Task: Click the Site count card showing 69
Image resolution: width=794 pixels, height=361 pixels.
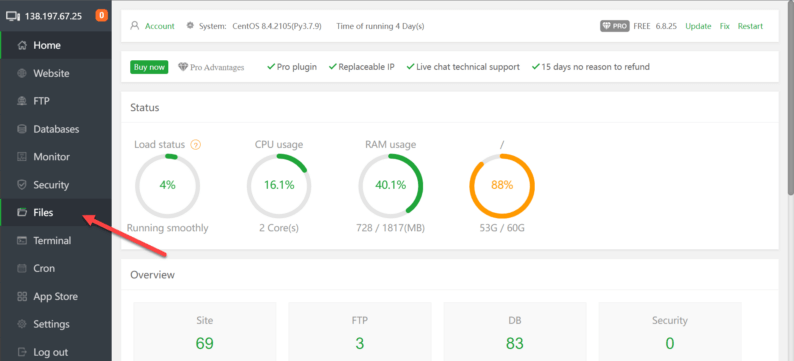Action: [205, 332]
